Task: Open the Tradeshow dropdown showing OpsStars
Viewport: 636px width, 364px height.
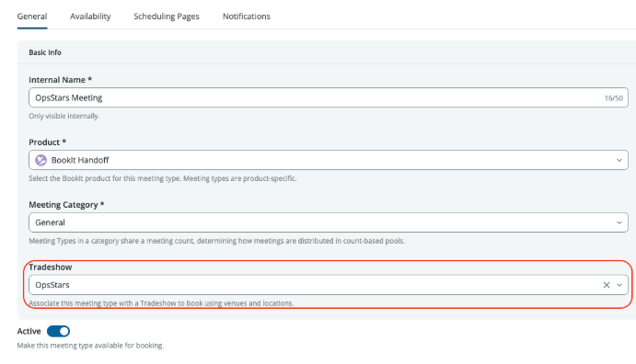Action: (329, 285)
